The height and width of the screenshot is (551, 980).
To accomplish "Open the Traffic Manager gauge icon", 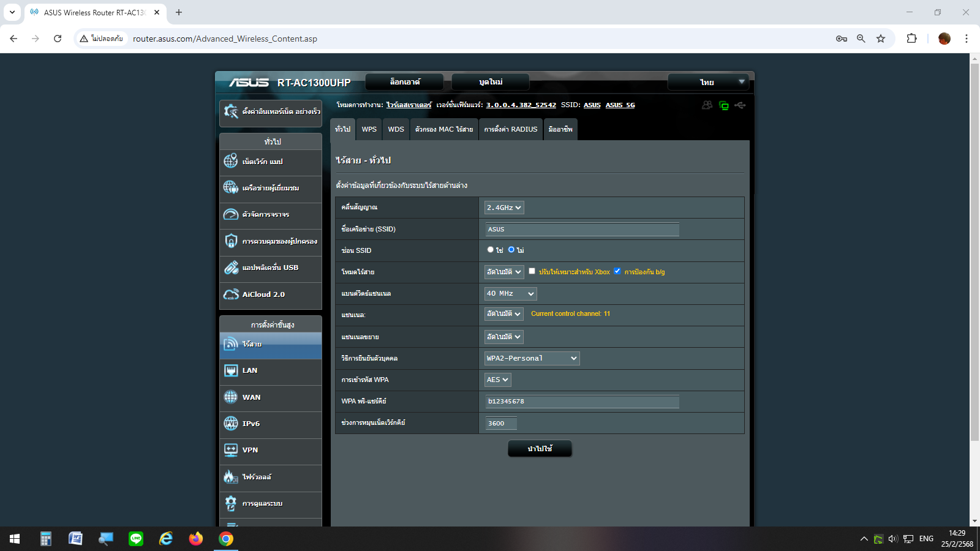I will tap(231, 214).
